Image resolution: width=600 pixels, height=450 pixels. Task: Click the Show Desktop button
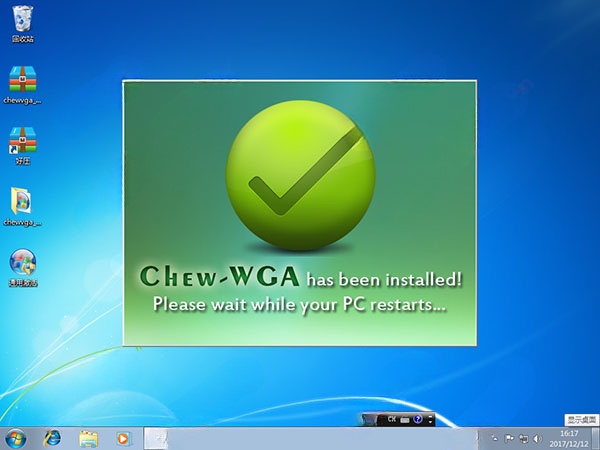(x=596, y=439)
